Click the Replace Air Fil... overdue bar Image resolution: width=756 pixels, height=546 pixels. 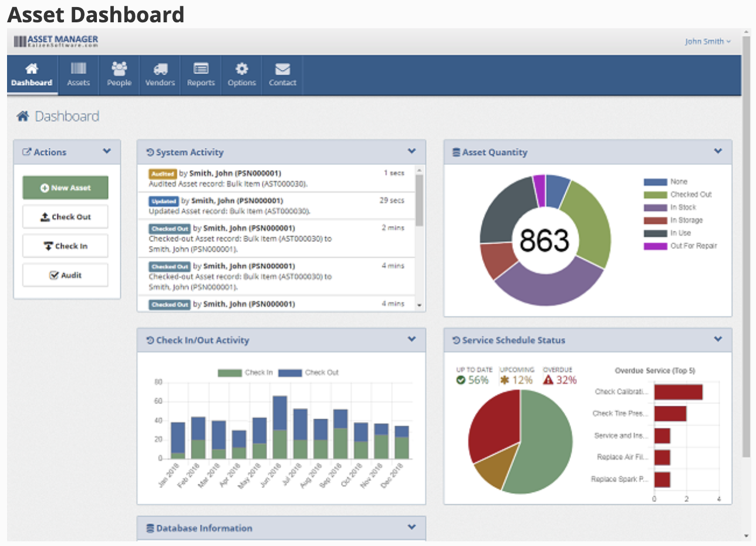pos(662,458)
